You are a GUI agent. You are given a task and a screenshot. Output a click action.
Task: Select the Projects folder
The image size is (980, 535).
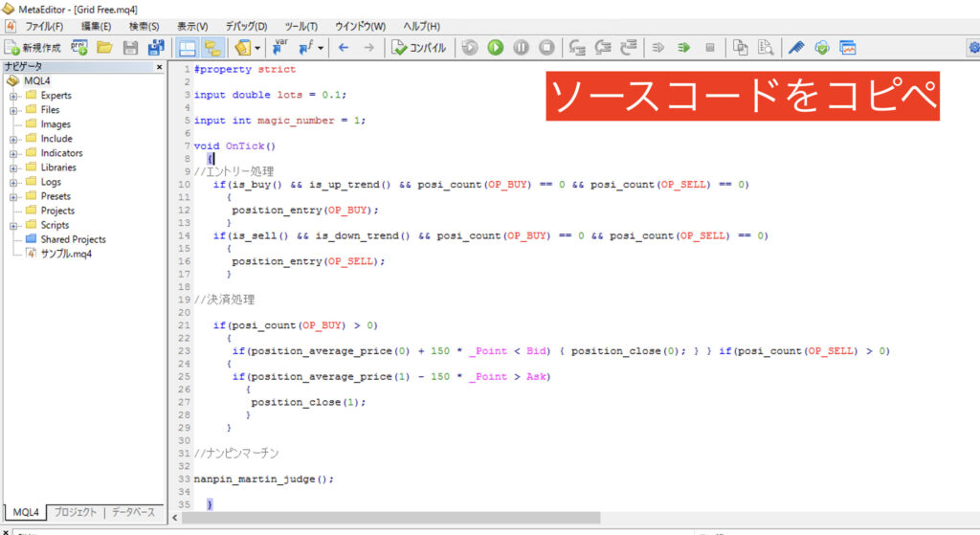pyautogui.click(x=57, y=211)
